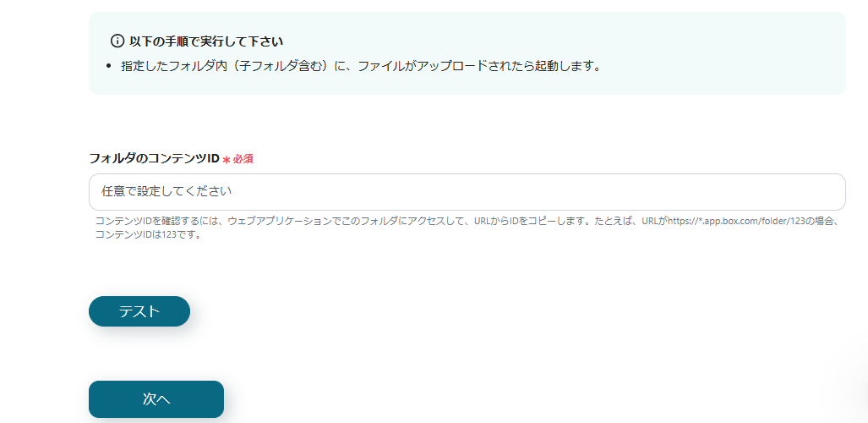Click the red 必須 required text

pyautogui.click(x=243, y=159)
